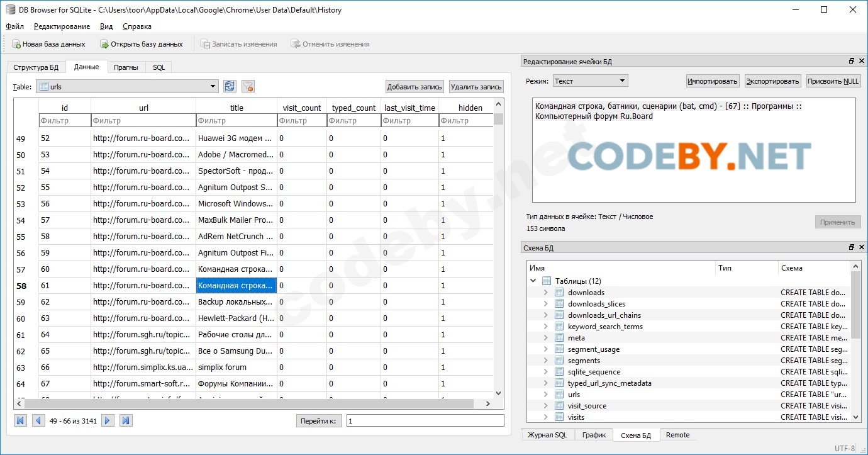
Task: Expand the visits table node
Action: (545, 417)
